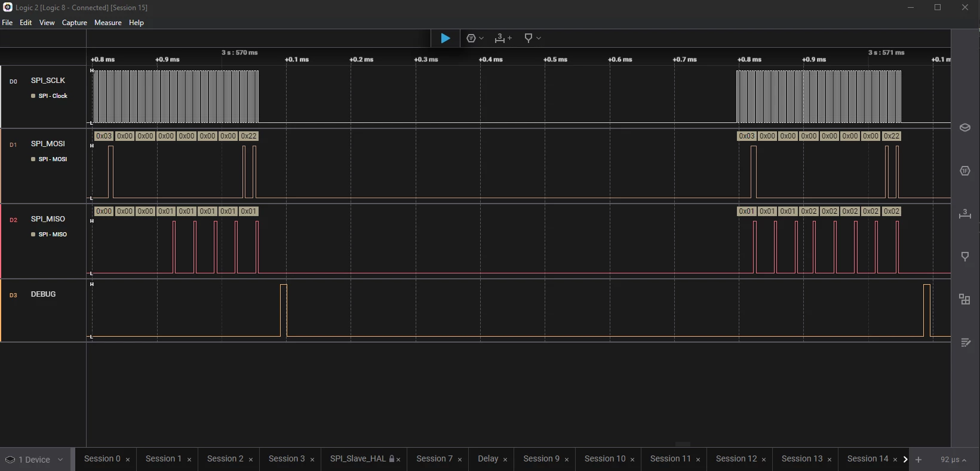Expand the 92 µs zoom level indicator
The height and width of the screenshot is (471, 980).
tap(953, 460)
